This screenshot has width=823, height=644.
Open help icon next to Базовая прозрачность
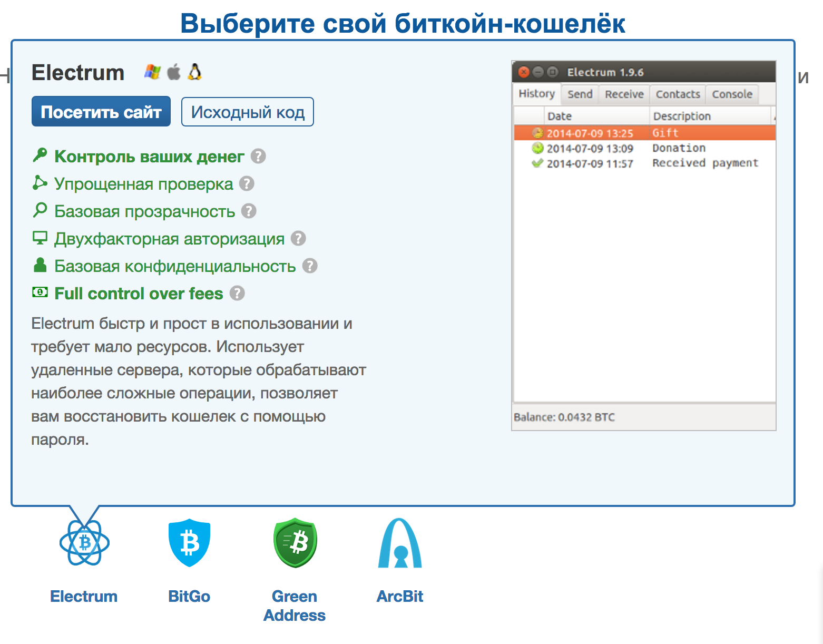pos(249,211)
